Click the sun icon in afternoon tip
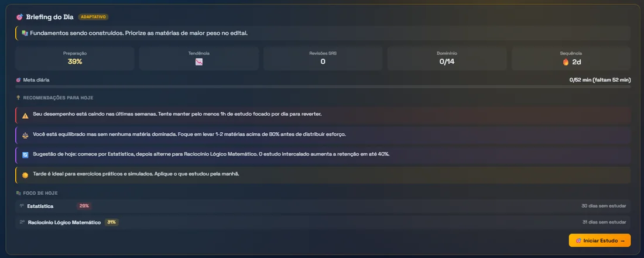644x258 pixels. point(25,175)
